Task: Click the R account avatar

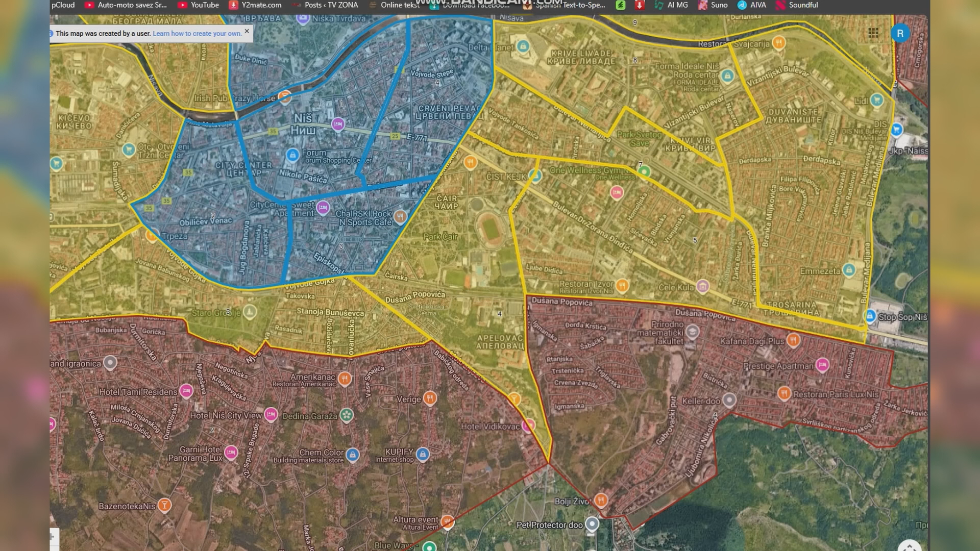Action: (x=900, y=34)
